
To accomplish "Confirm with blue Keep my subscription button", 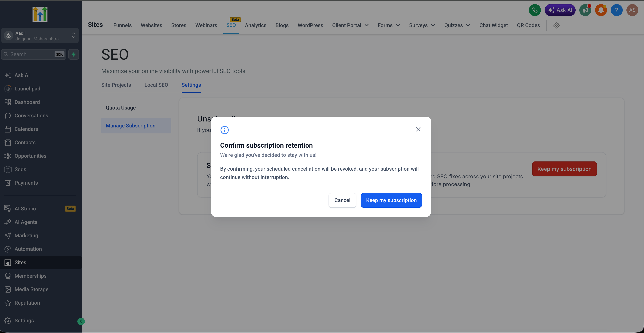I will point(391,200).
